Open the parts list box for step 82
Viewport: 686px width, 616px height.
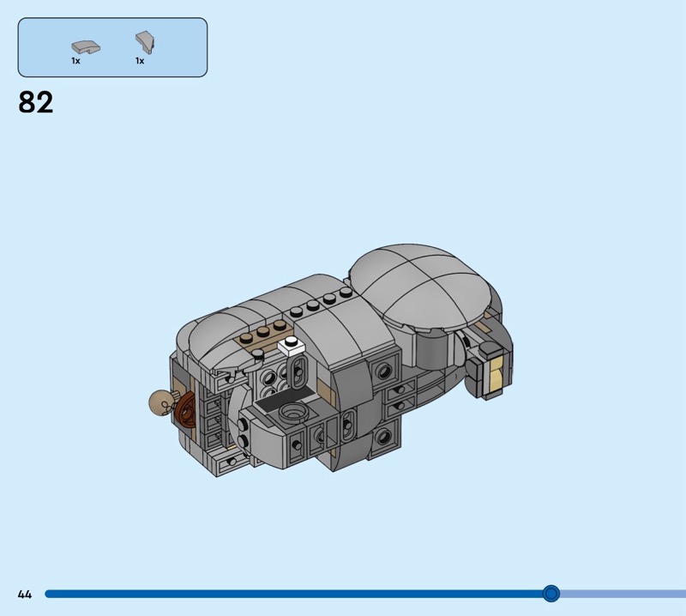coord(112,47)
